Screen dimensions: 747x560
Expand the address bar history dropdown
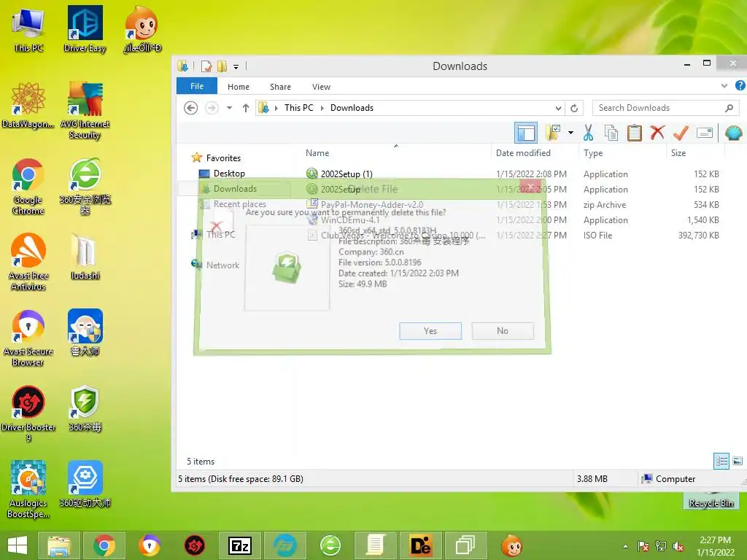(x=558, y=108)
